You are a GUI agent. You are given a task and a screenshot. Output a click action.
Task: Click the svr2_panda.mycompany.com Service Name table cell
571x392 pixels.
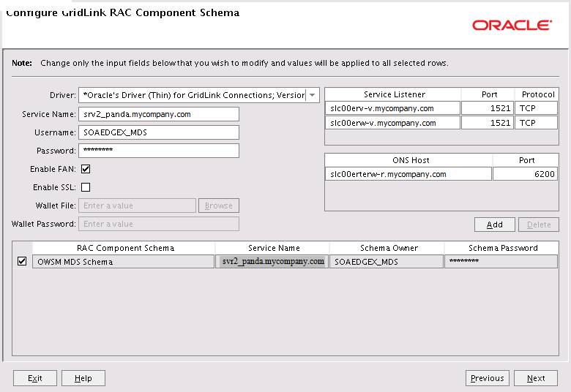point(272,262)
